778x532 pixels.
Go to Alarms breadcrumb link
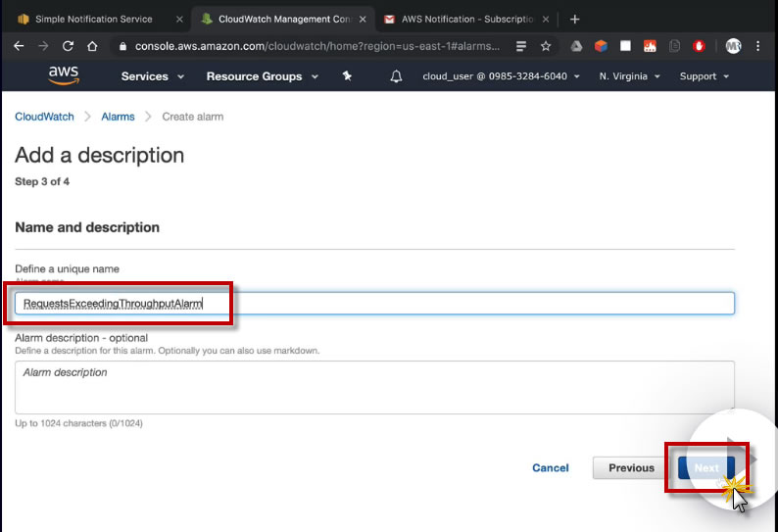coord(118,117)
